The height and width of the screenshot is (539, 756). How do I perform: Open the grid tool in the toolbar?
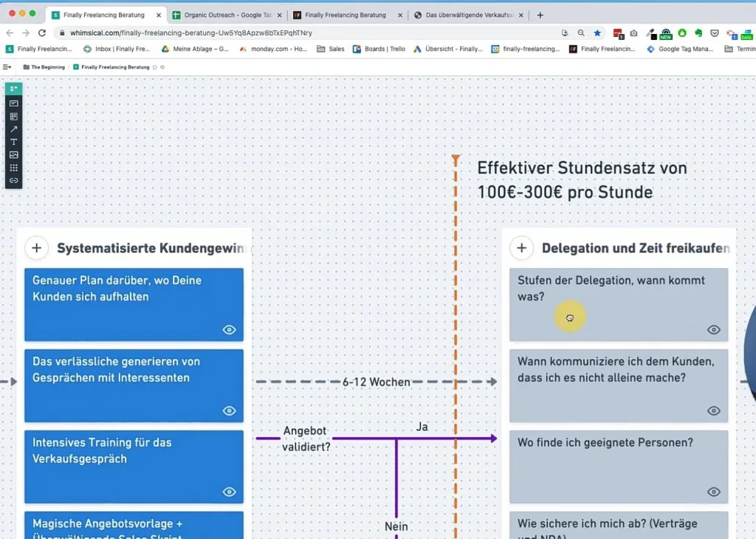pos(13,168)
